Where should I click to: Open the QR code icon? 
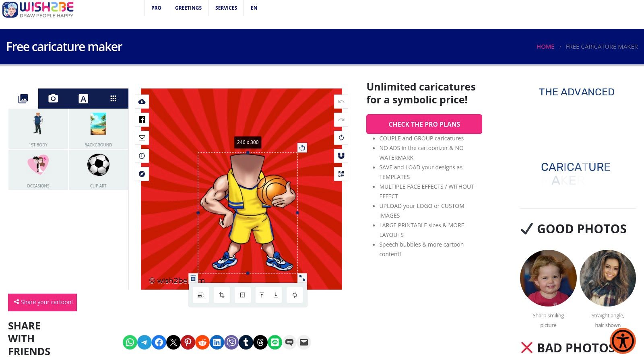(341, 174)
